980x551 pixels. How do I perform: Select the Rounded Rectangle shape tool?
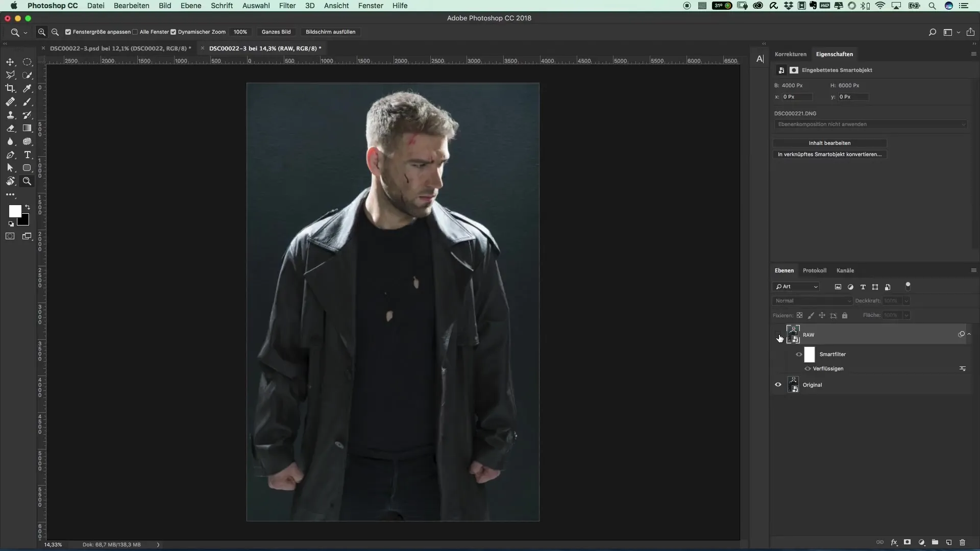[x=28, y=168]
